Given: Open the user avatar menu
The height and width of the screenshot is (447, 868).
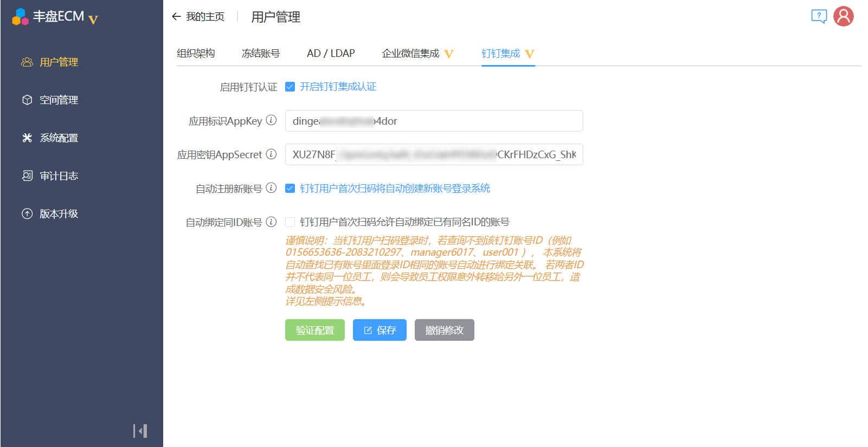Looking at the screenshot, I should [x=843, y=16].
